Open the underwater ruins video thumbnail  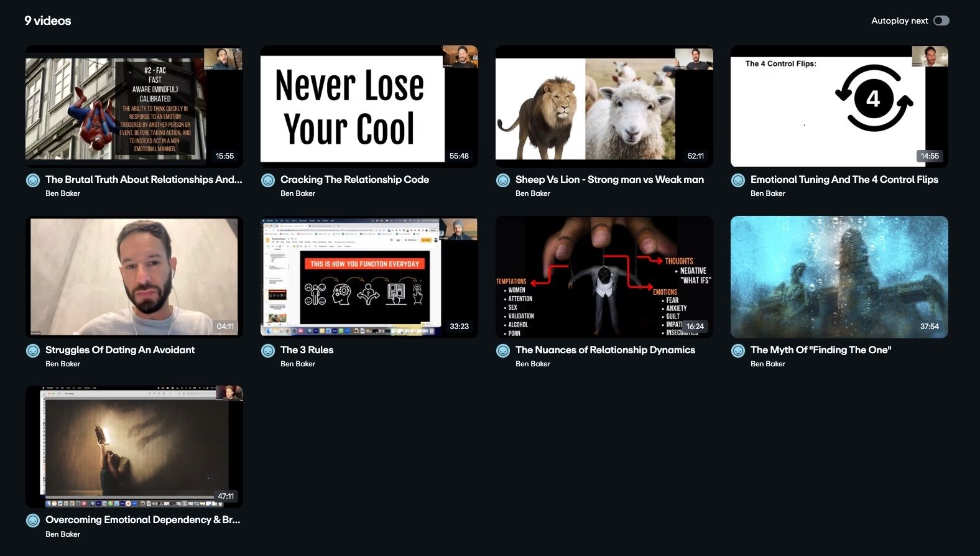[x=839, y=277]
